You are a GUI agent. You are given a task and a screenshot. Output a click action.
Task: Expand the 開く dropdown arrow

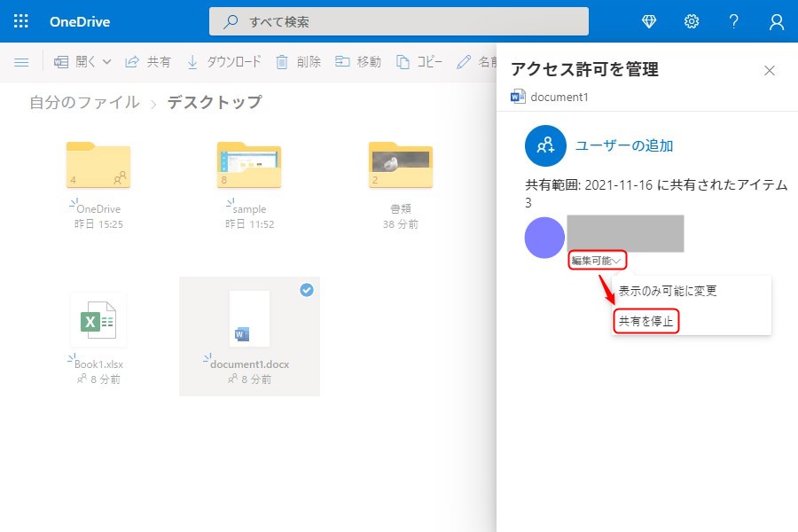click(x=107, y=62)
